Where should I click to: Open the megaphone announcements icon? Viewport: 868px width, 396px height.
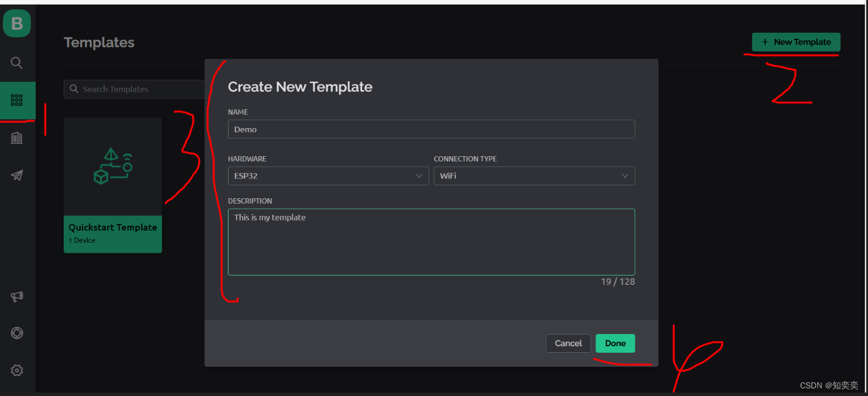click(x=17, y=297)
